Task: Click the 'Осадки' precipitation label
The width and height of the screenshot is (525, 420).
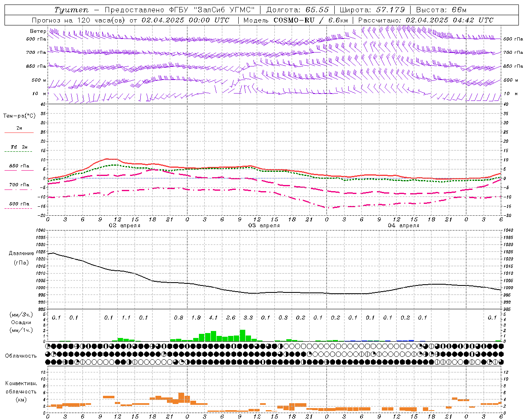Action: coord(21,322)
